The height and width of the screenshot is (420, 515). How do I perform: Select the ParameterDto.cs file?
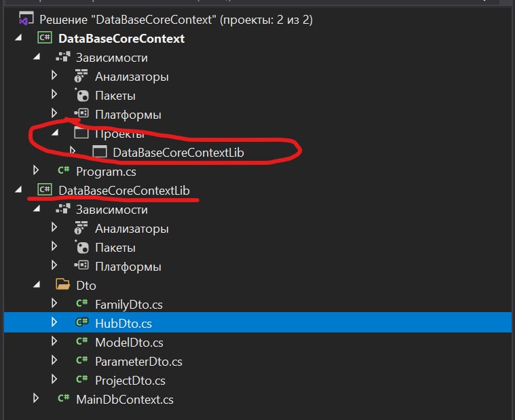coord(138,362)
